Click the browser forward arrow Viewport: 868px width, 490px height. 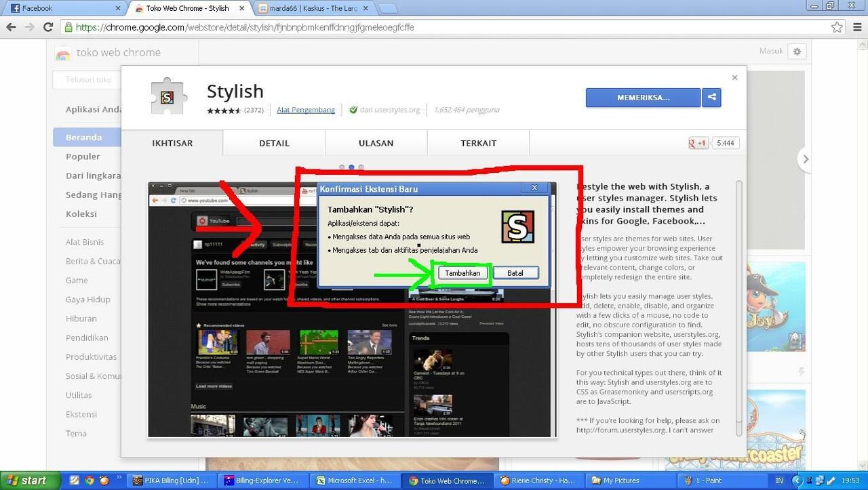point(29,28)
